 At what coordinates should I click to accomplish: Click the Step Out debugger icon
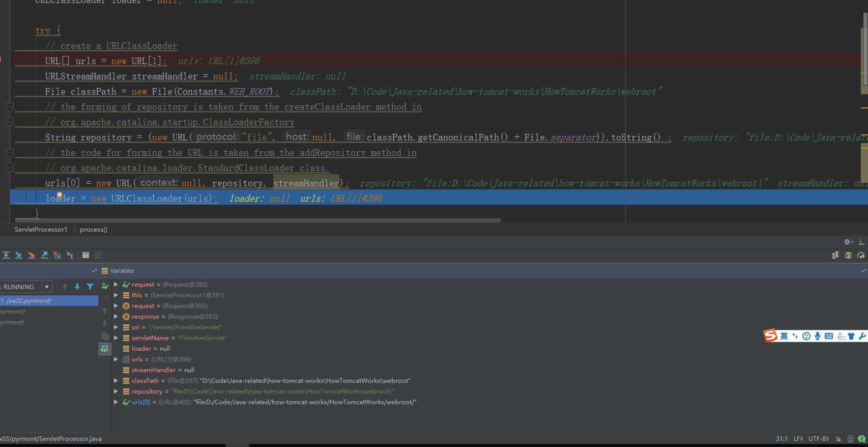pos(44,255)
